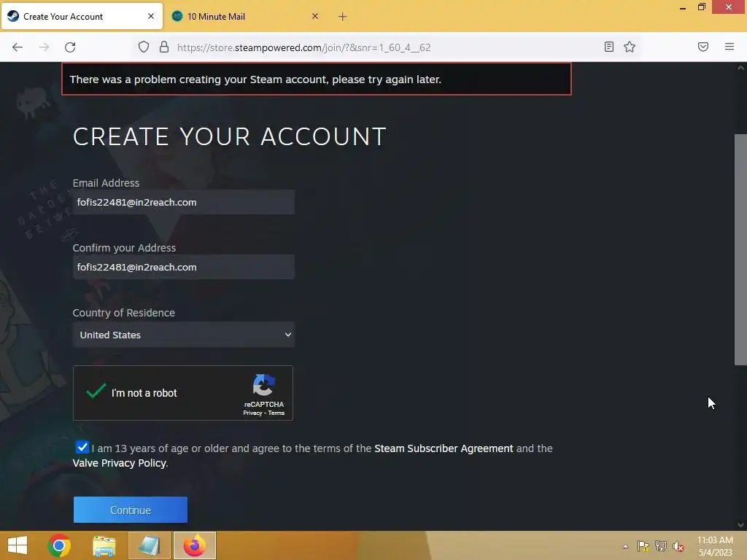Go back with the browser back arrow
The width and height of the screenshot is (747, 560).
click(18, 47)
